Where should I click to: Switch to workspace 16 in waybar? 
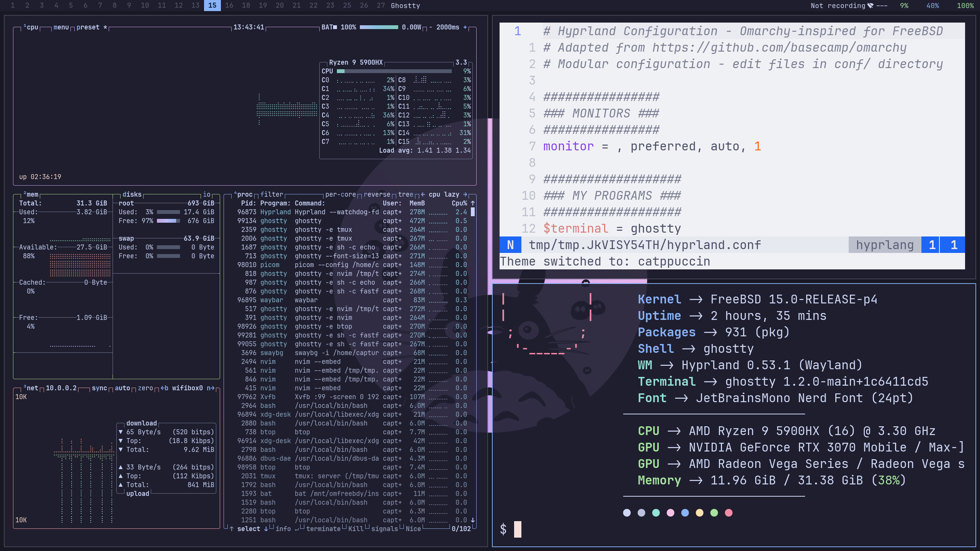(x=229, y=5)
